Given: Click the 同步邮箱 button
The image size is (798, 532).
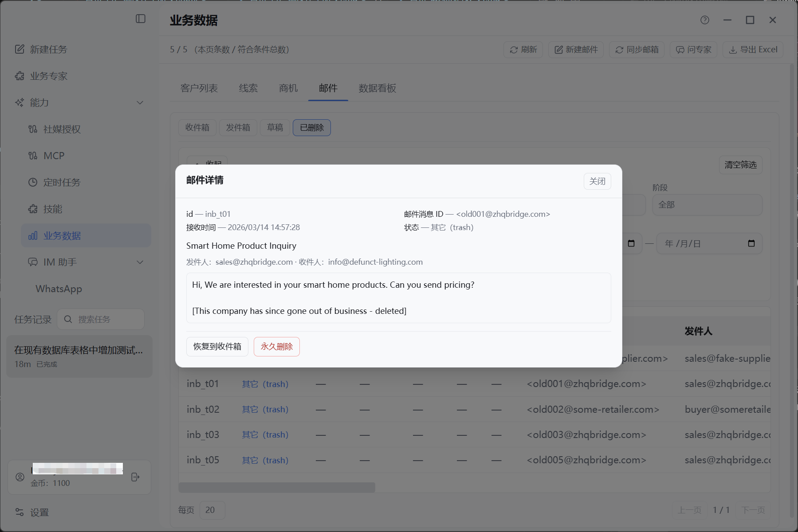Looking at the screenshot, I should [x=637, y=50].
